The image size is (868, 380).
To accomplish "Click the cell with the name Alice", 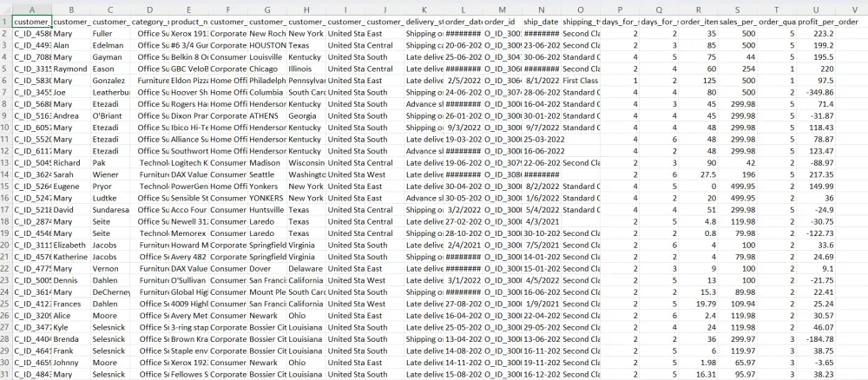I will pos(71,316).
